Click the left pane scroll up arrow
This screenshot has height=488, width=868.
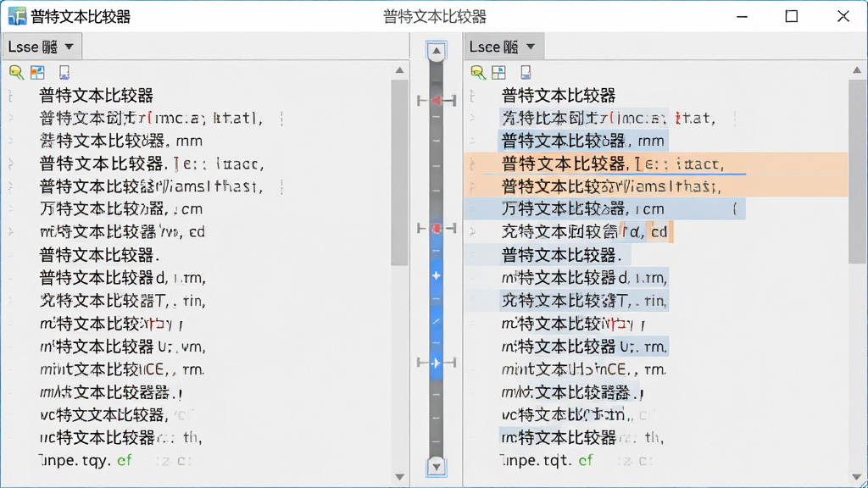click(400, 70)
